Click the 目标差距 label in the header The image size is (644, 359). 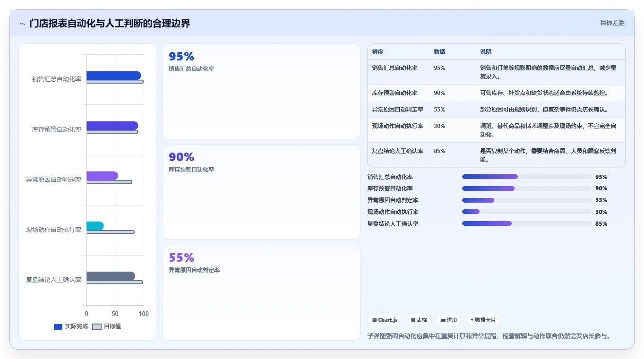(x=612, y=23)
